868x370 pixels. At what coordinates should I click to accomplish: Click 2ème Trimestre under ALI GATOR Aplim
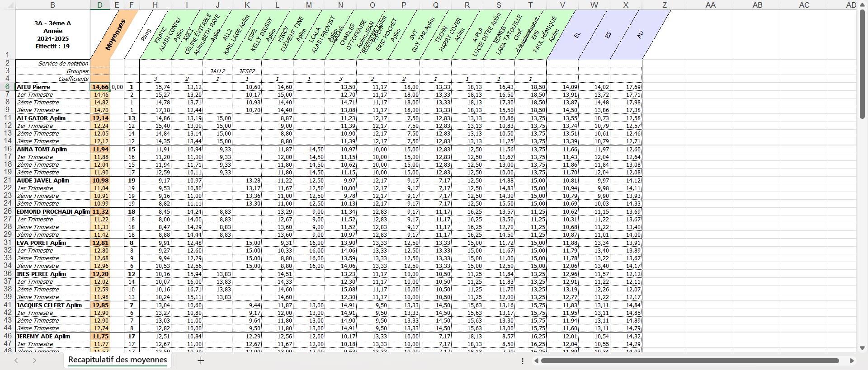53,134
